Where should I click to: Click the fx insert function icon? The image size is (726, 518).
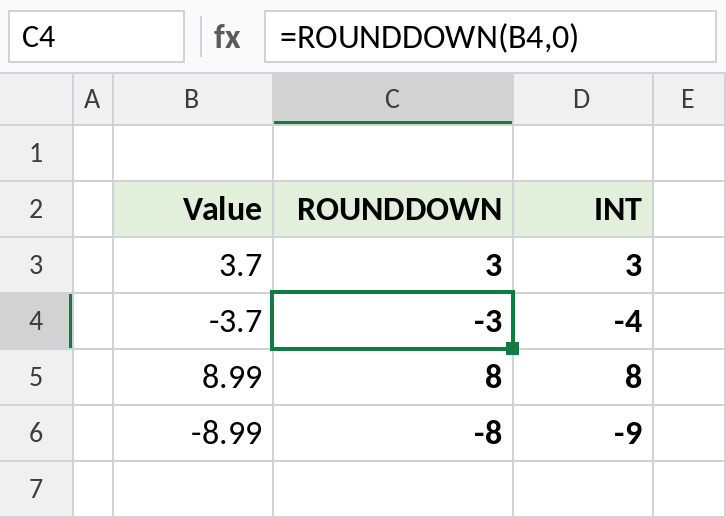coord(227,37)
